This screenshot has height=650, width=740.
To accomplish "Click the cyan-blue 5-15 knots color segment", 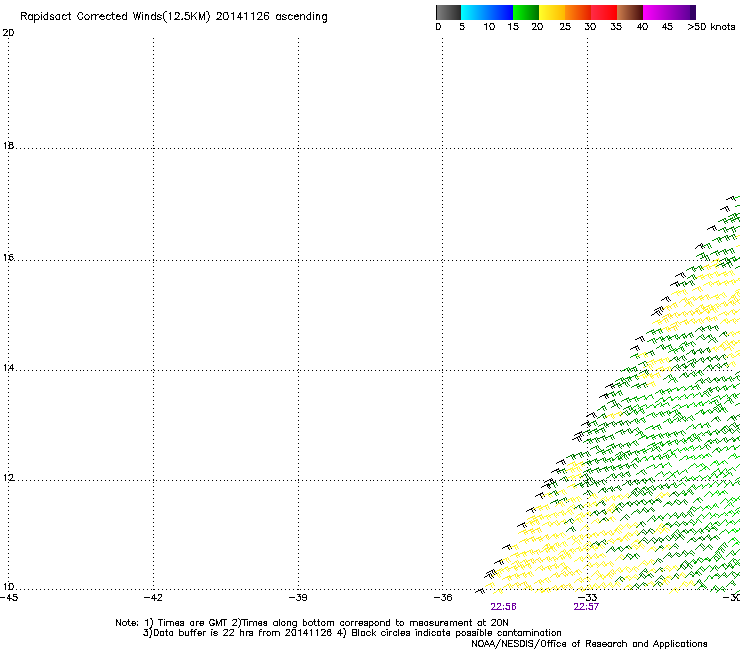I will 487,12.
